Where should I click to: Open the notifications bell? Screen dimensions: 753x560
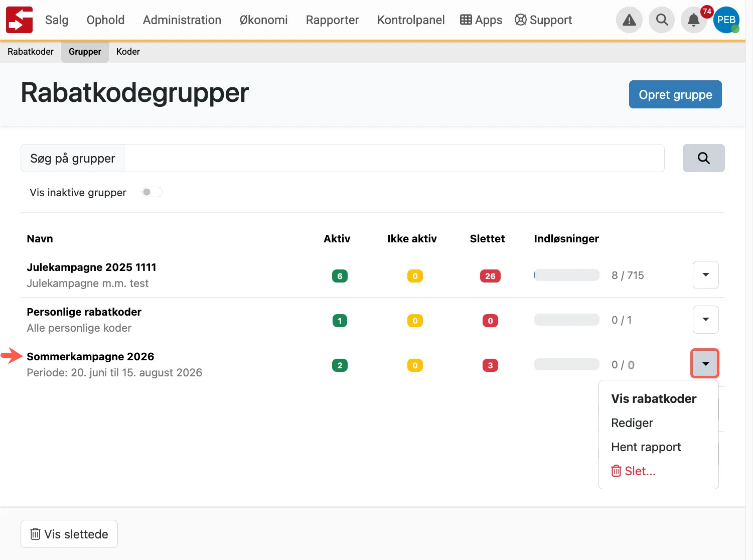[x=694, y=20]
